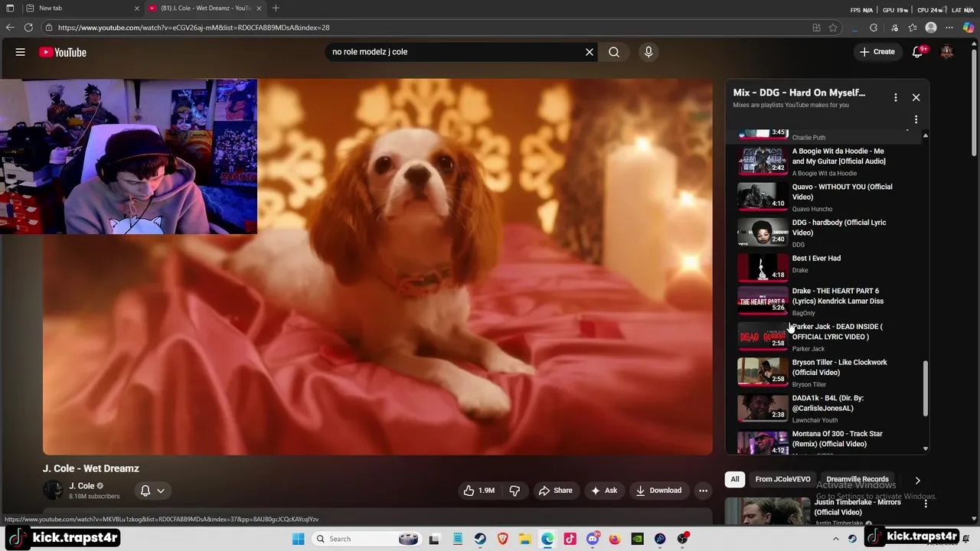980x551 pixels.
Task: Open J. Cole channel avatar
Action: pos(53,491)
